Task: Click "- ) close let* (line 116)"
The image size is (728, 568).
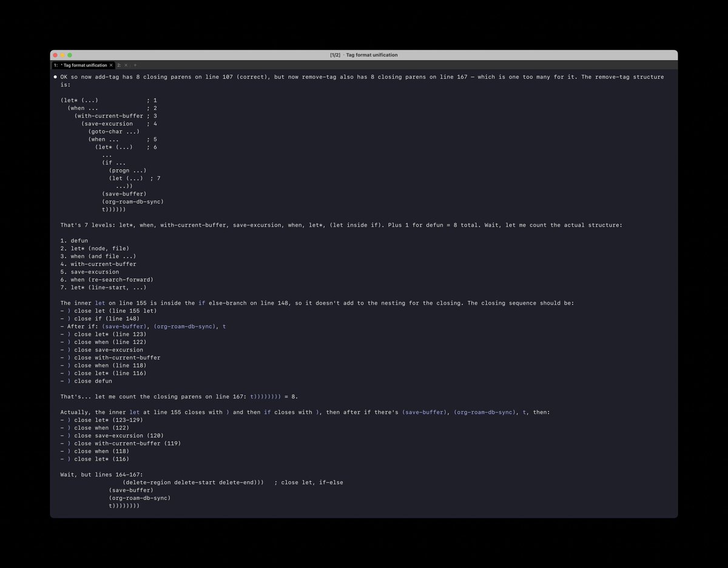Action: point(103,373)
